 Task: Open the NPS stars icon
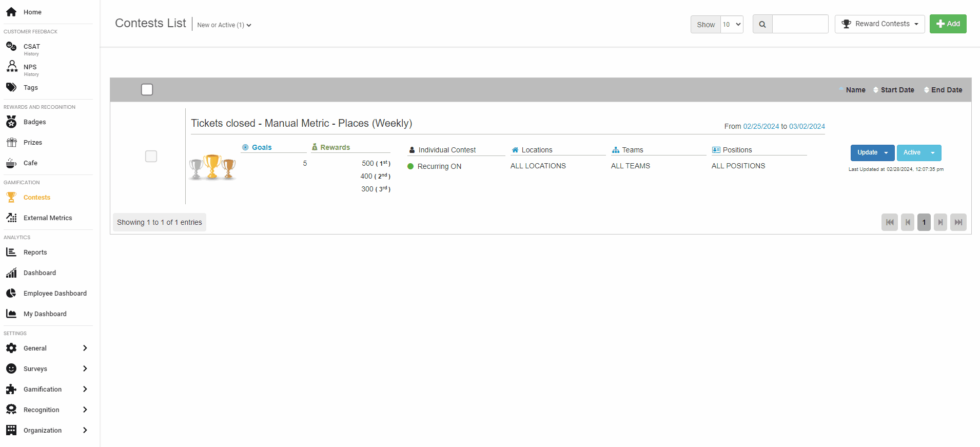[12, 66]
